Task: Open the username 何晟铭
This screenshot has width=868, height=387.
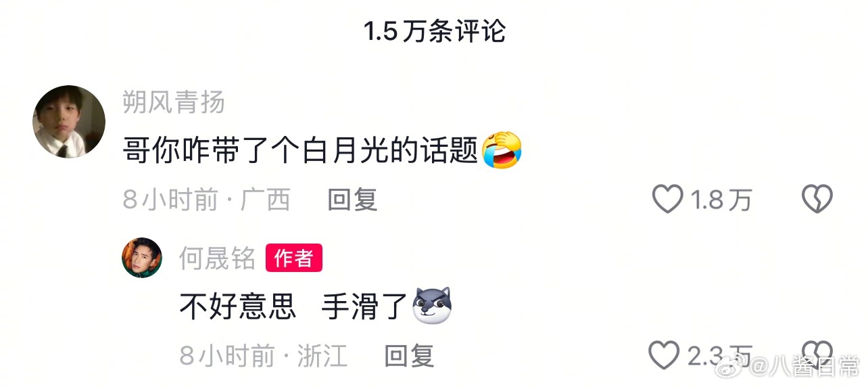Action: point(218,258)
